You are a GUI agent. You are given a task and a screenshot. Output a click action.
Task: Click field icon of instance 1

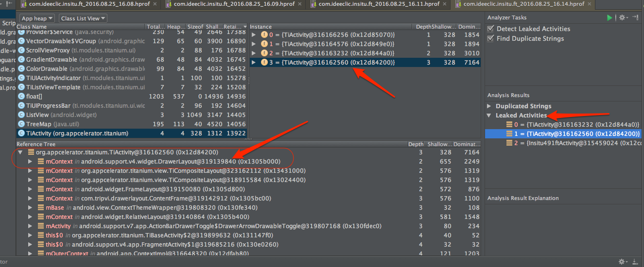point(264,44)
